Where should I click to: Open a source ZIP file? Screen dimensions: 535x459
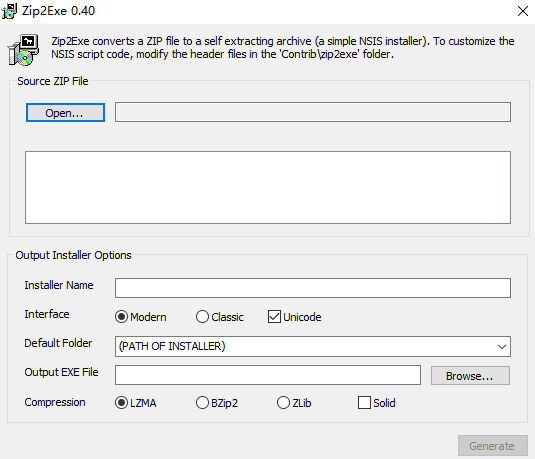(x=65, y=113)
